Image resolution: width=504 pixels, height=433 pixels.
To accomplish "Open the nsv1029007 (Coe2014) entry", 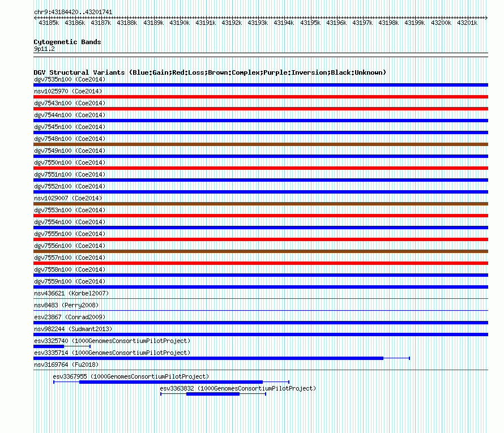I will pyautogui.click(x=68, y=198).
